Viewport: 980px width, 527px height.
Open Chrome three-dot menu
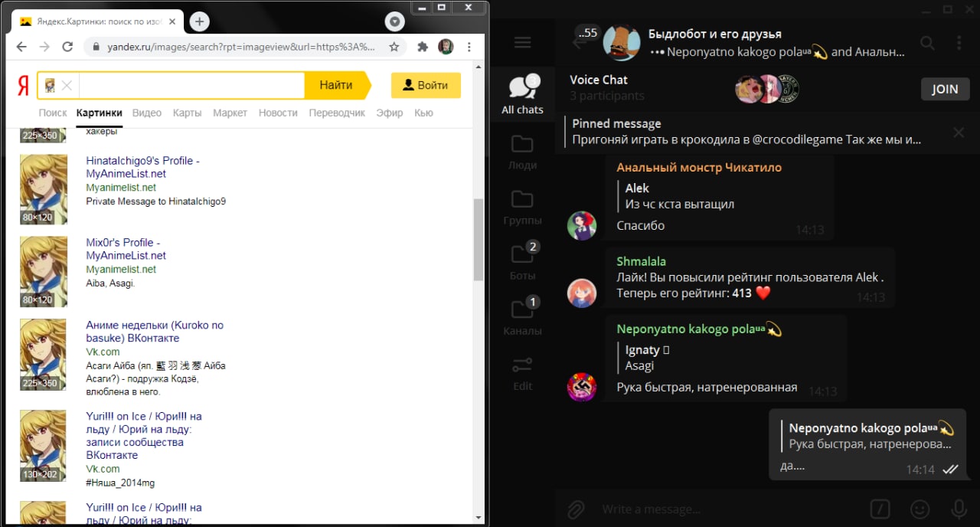[469, 47]
